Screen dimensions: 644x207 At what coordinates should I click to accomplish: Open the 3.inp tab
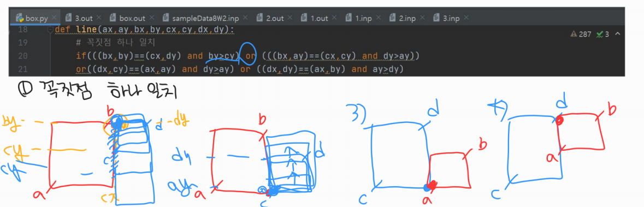click(x=452, y=18)
